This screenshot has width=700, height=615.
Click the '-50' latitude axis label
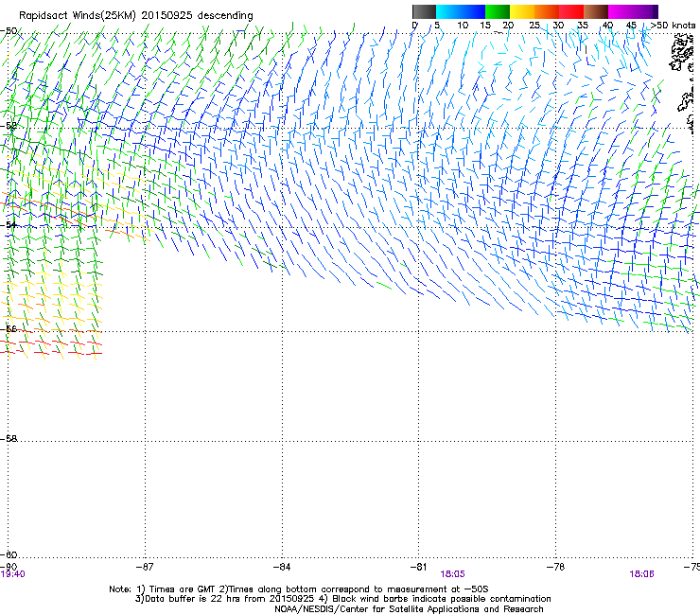[x=9, y=31]
